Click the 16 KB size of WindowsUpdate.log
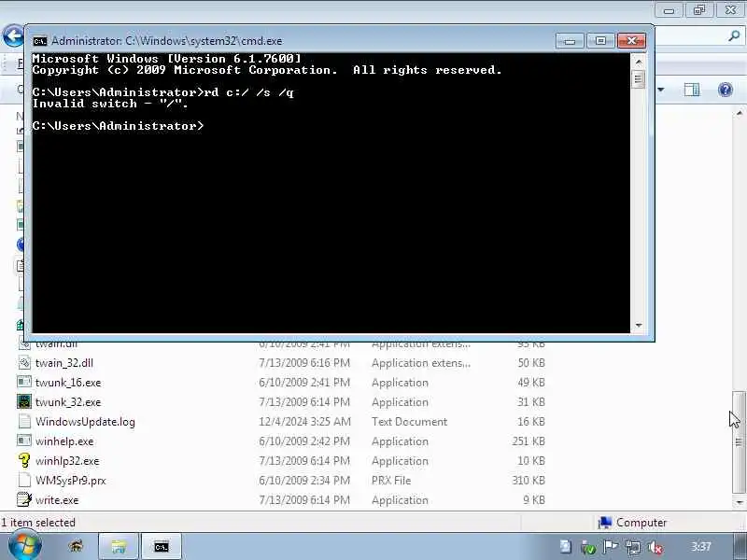This screenshot has width=747, height=560. pyautogui.click(x=531, y=422)
